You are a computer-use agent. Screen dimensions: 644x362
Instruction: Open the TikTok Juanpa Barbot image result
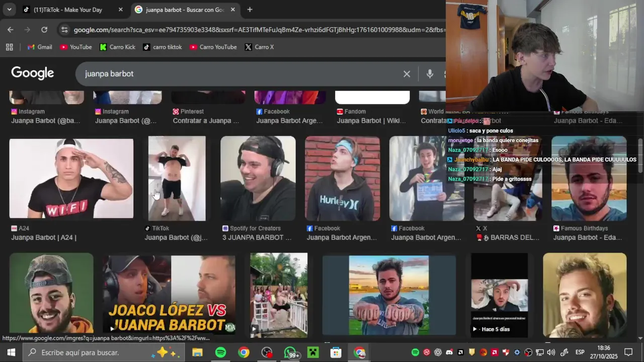(x=177, y=178)
